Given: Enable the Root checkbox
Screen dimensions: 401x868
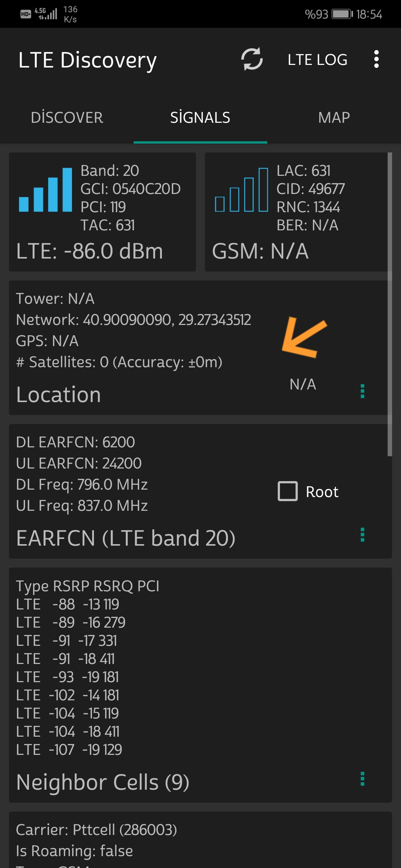Looking at the screenshot, I should 288,491.
